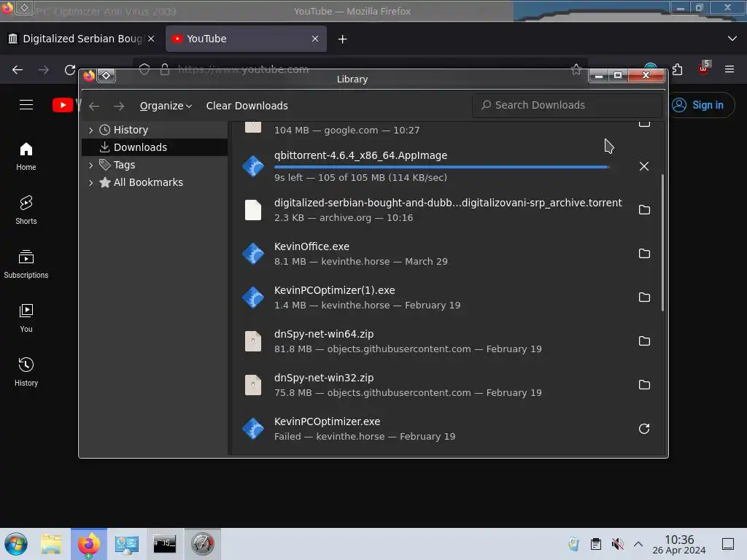Open the file manager from taskbar
The image size is (747, 560).
(x=52, y=544)
